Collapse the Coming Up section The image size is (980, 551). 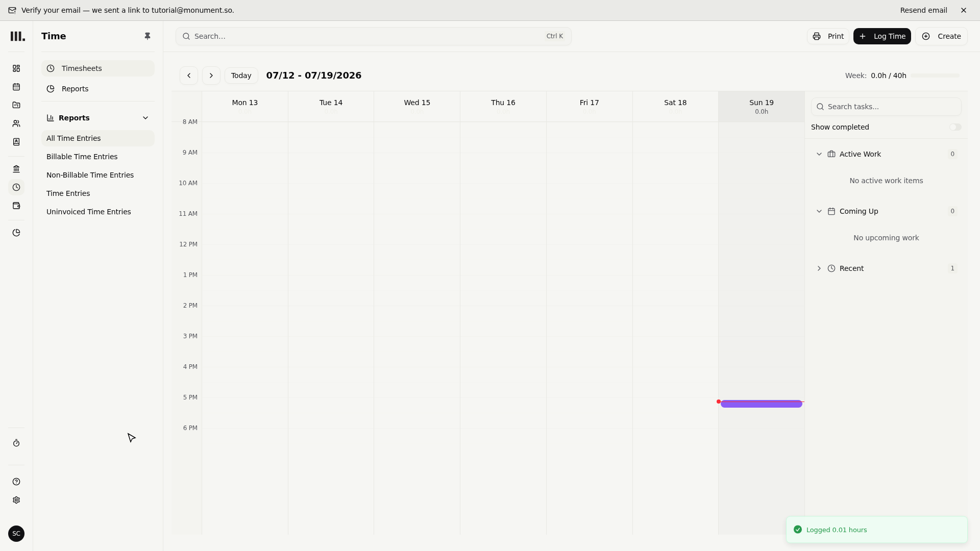[819, 211]
